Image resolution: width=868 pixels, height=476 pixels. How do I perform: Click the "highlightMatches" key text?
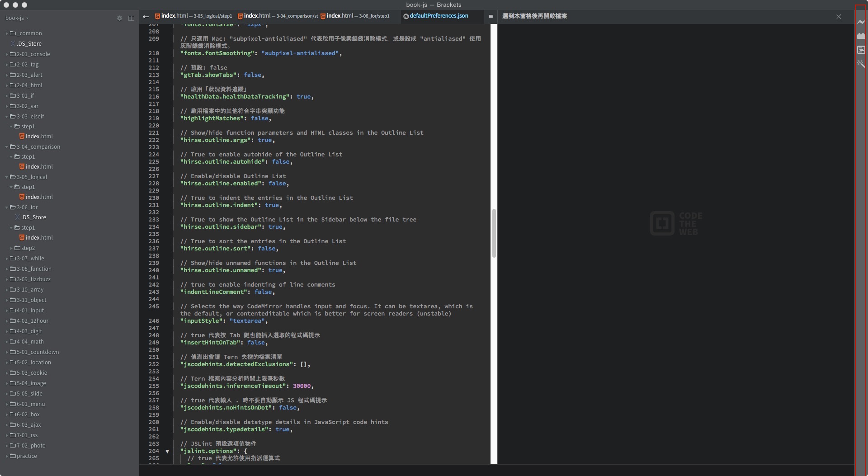click(x=212, y=118)
